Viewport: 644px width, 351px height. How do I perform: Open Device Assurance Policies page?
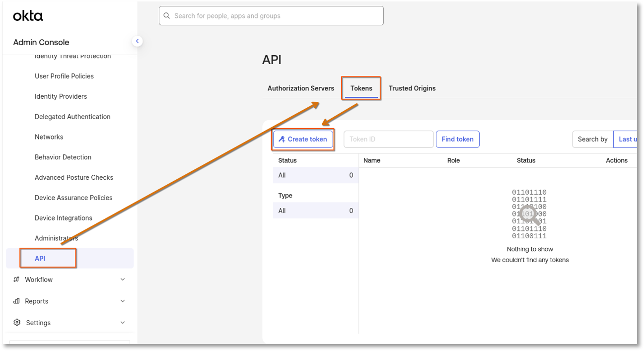point(73,198)
